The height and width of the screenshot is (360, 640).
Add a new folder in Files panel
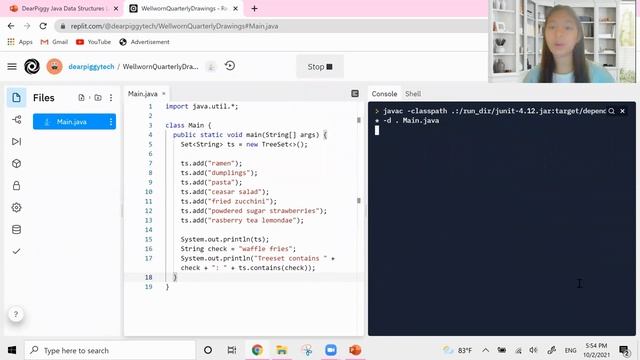(x=98, y=98)
